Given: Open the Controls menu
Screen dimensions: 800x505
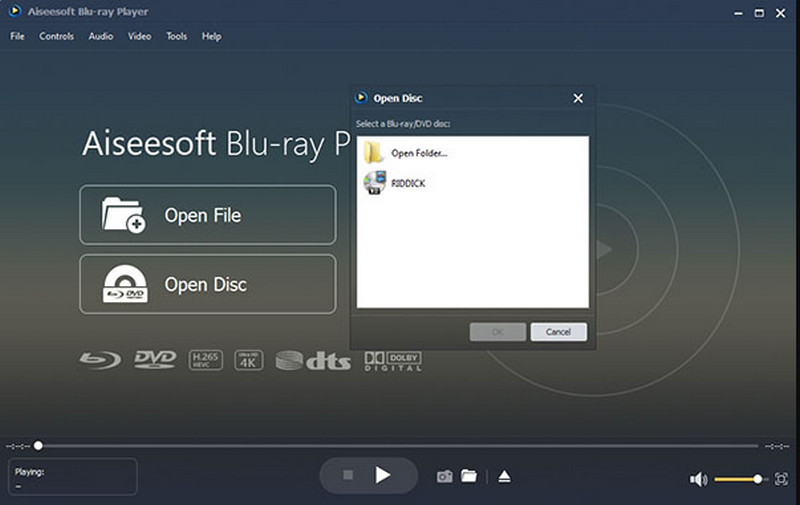Looking at the screenshot, I should point(57,36).
